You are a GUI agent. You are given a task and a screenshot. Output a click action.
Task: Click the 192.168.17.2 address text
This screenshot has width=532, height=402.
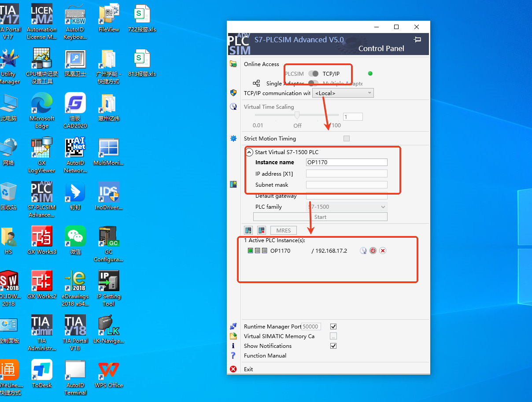pos(331,251)
